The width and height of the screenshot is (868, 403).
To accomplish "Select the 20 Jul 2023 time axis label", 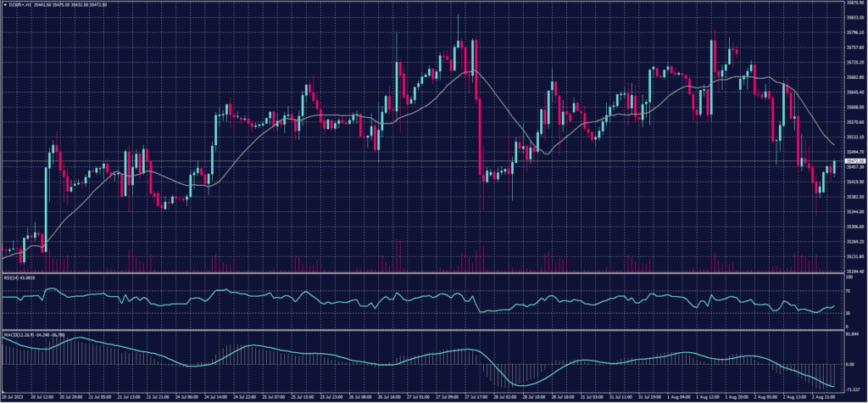I will 14,395.
